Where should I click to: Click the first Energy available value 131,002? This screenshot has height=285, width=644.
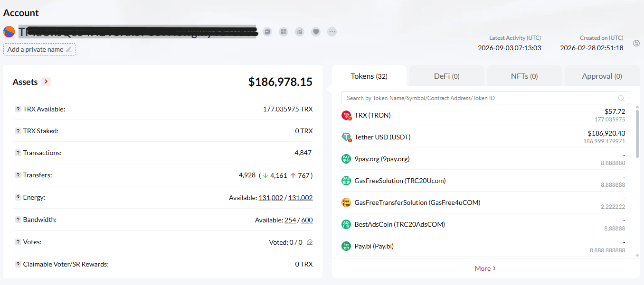click(x=271, y=198)
